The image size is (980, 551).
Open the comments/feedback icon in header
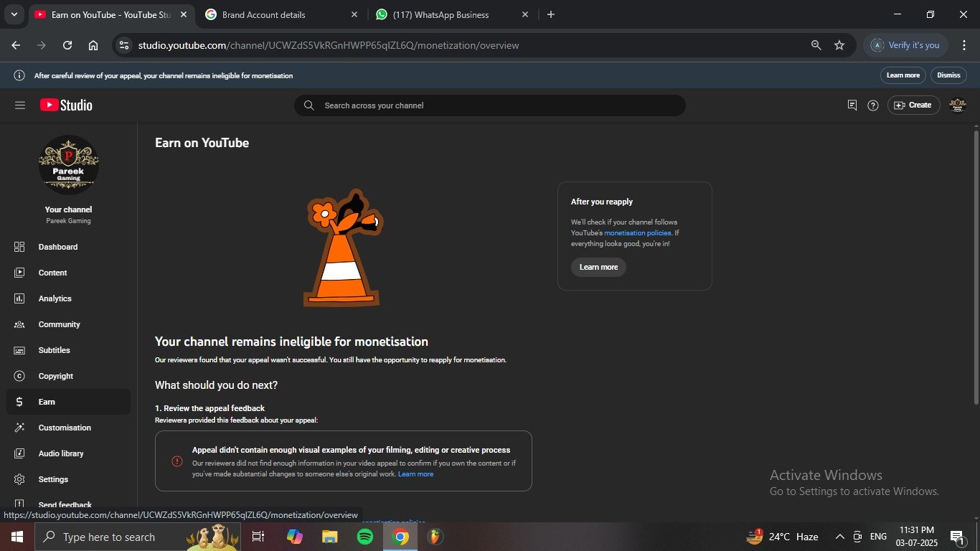click(852, 105)
